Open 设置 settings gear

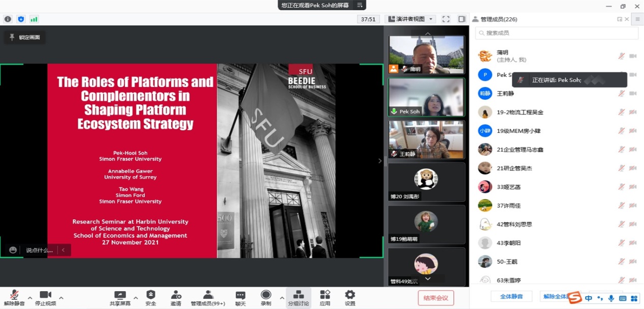pos(350,298)
